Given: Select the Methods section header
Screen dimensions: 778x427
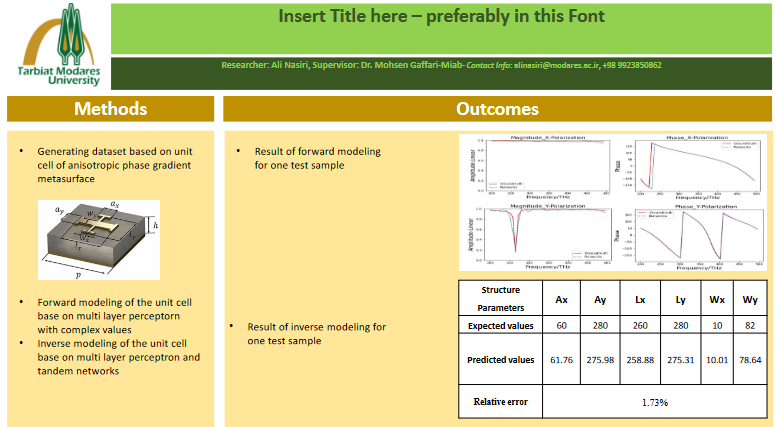Looking at the screenshot, I should [x=110, y=109].
